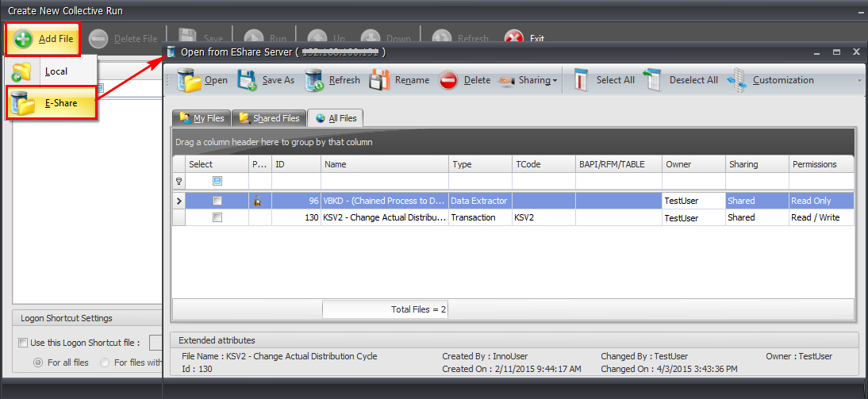Tick the Select checkbox for the VBKD row
The height and width of the screenshot is (399, 868).
(x=217, y=201)
